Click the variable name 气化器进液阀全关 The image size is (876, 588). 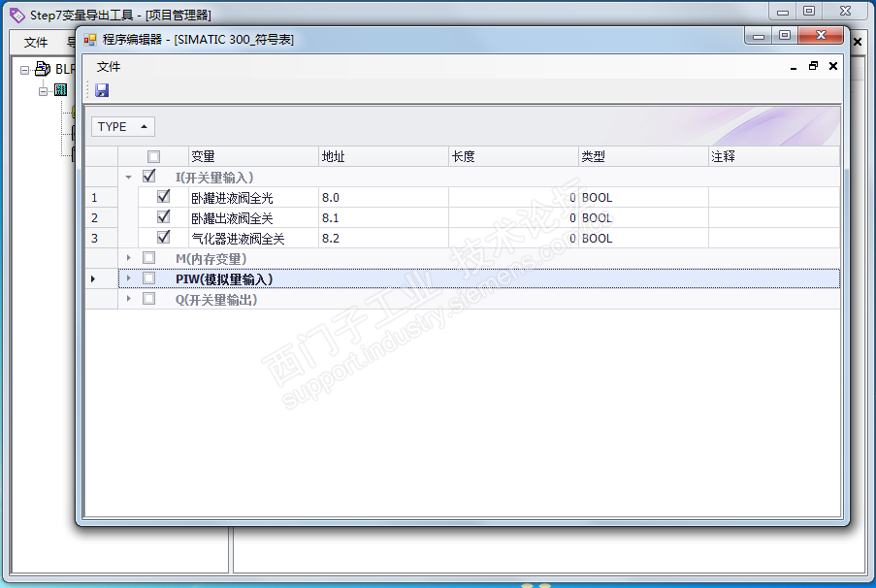238,239
